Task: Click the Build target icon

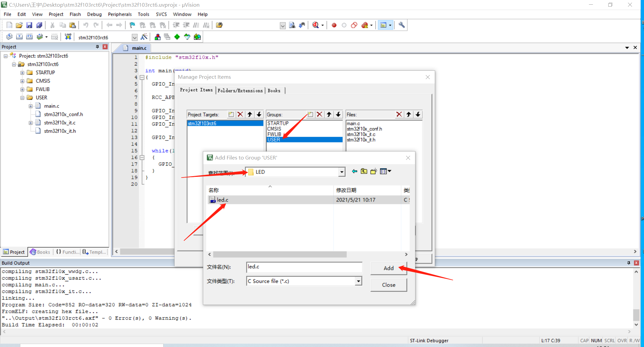Action: pyautogui.click(x=19, y=37)
